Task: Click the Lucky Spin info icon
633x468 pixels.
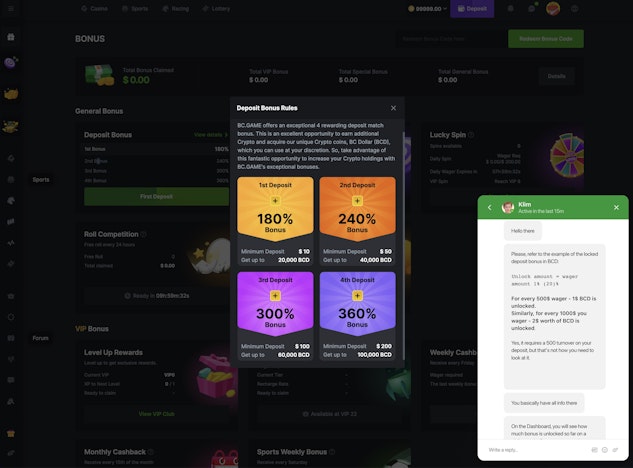Action: click(x=473, y=134)
